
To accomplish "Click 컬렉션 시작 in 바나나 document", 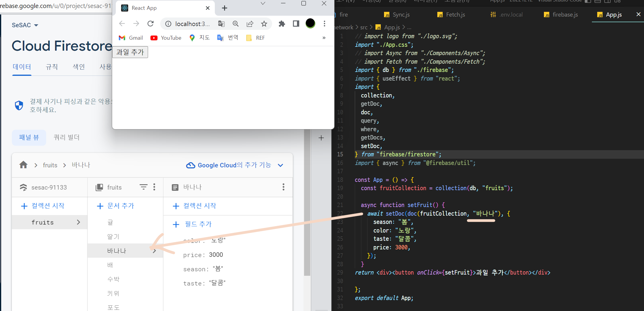I will (194, 206).
